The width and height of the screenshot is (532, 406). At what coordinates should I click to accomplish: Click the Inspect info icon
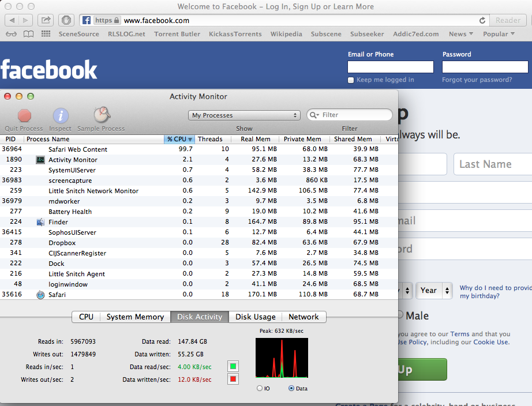[x=61, y=116]
